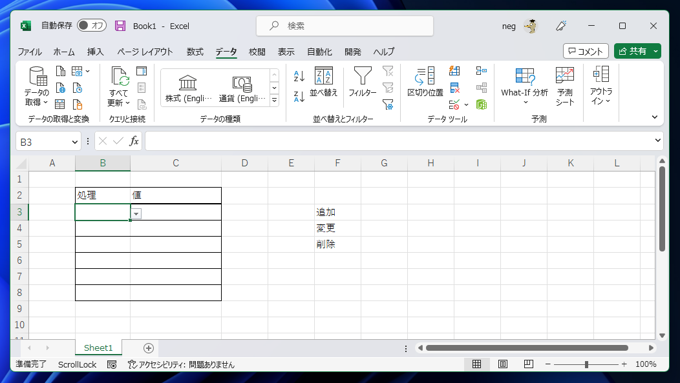Open What-If 分析 menu
The height and width of the screenshot is (383, 680).
tap(524, 86)
